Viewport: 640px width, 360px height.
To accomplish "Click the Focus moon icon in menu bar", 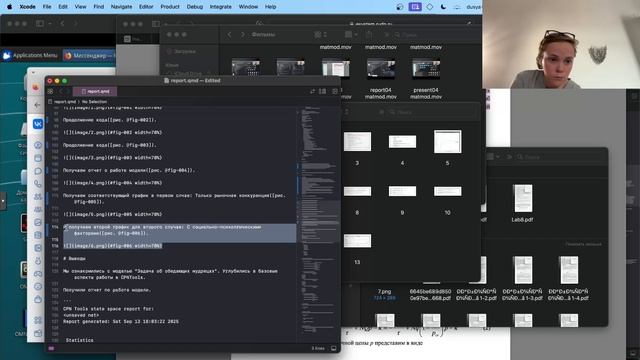I will (x=443, y=7).
